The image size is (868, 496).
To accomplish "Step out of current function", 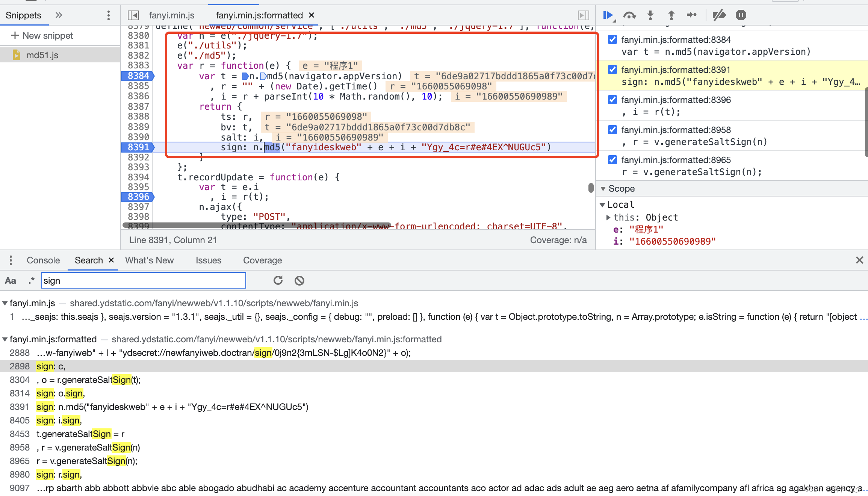I will tap(671, 15).
